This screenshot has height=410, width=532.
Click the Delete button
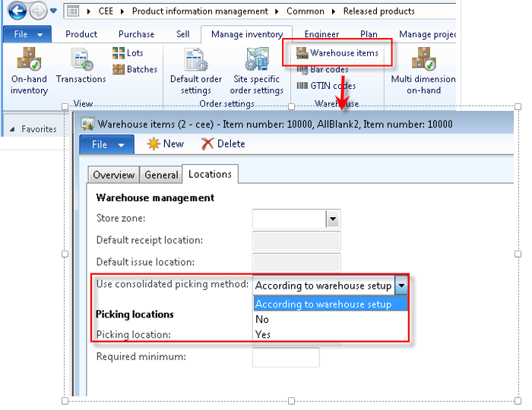click(223, 143)
